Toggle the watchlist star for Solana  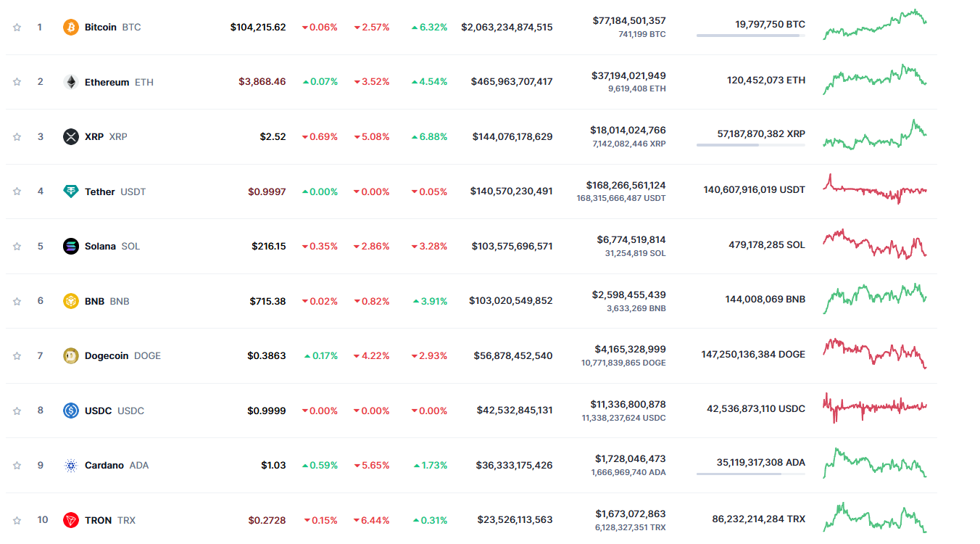[x=17, y=246]
